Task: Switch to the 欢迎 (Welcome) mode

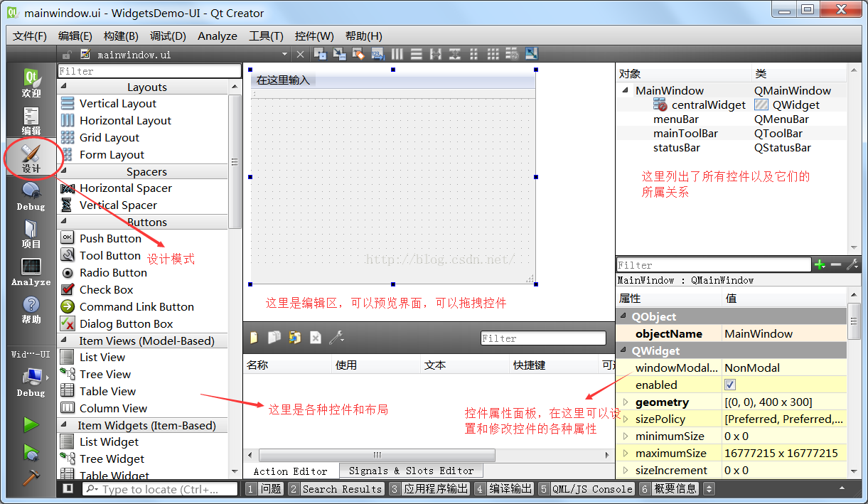Action: [x=31, y=82]
